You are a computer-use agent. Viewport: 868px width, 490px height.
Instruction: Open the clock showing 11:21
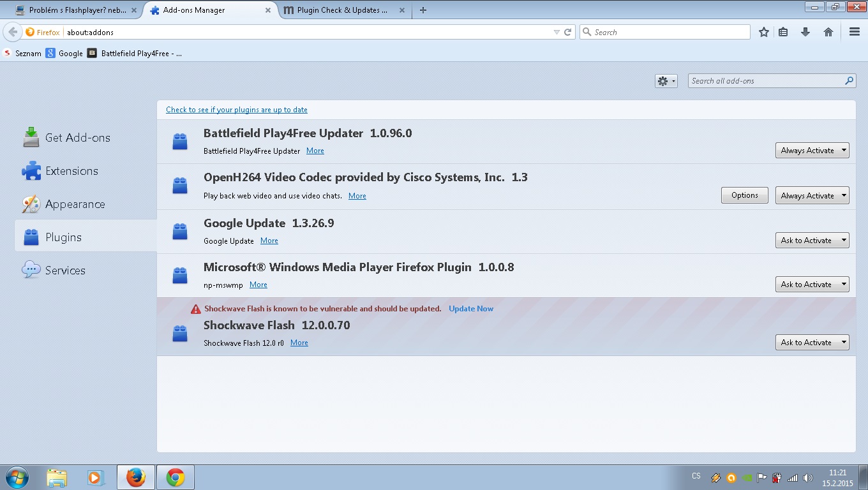[x=837, y=478]
